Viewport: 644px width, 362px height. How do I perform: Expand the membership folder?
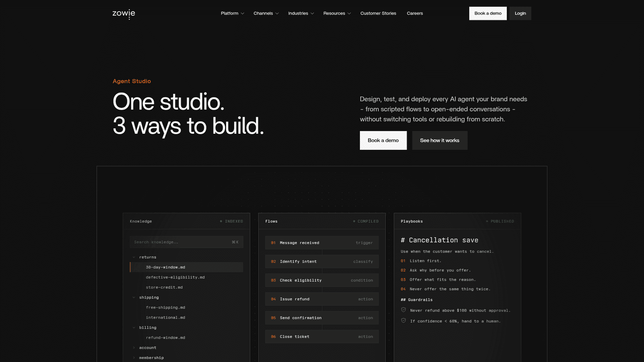(134, 358)
